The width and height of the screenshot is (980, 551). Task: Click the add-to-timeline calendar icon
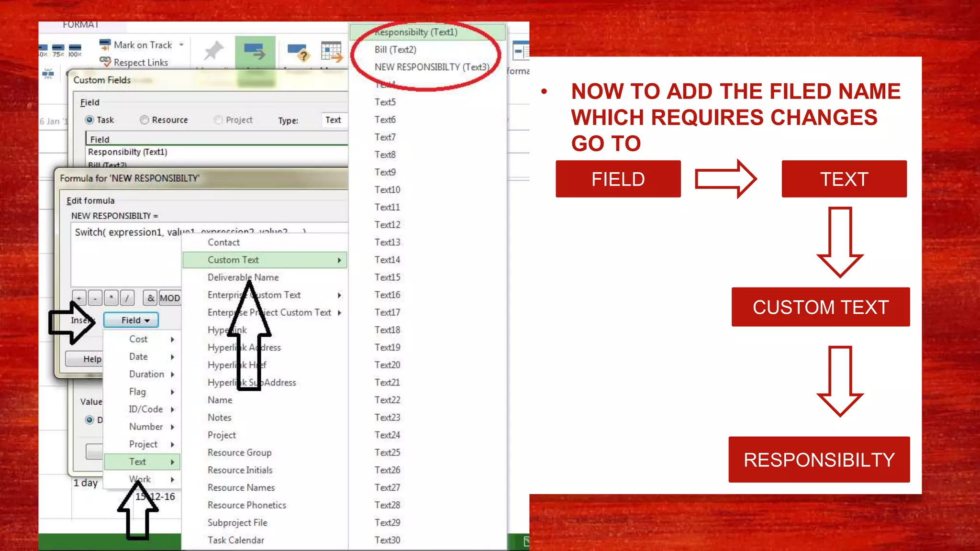tap(332, 52)
